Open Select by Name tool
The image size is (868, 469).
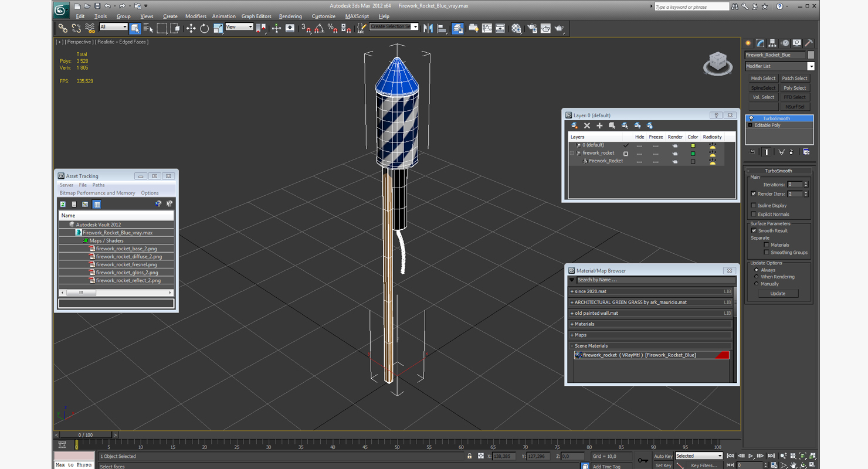click(x=148, y=28)
